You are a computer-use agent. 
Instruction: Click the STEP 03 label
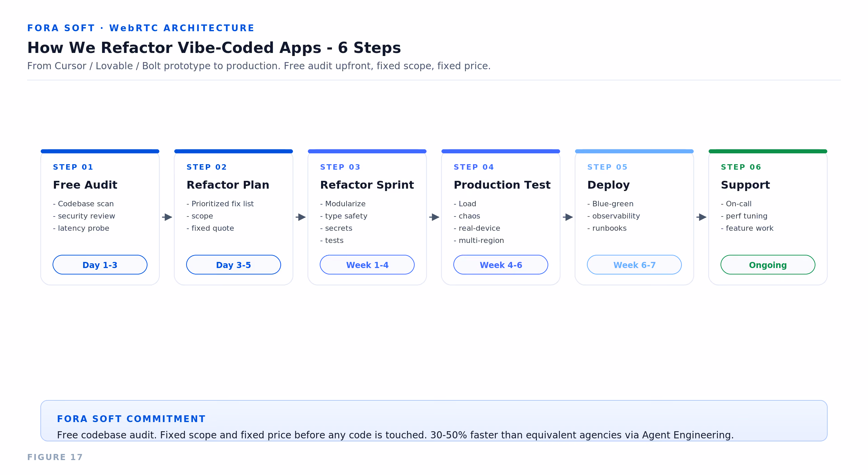coord(340,167)
